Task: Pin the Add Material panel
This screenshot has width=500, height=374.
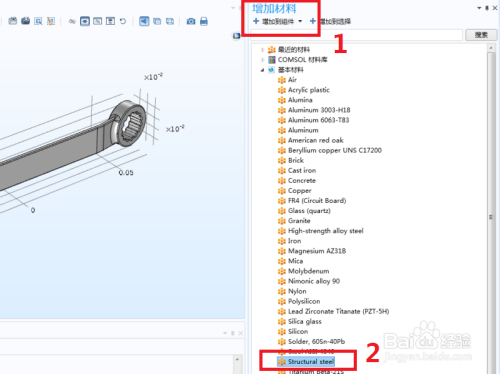Action: click(487, 8)
